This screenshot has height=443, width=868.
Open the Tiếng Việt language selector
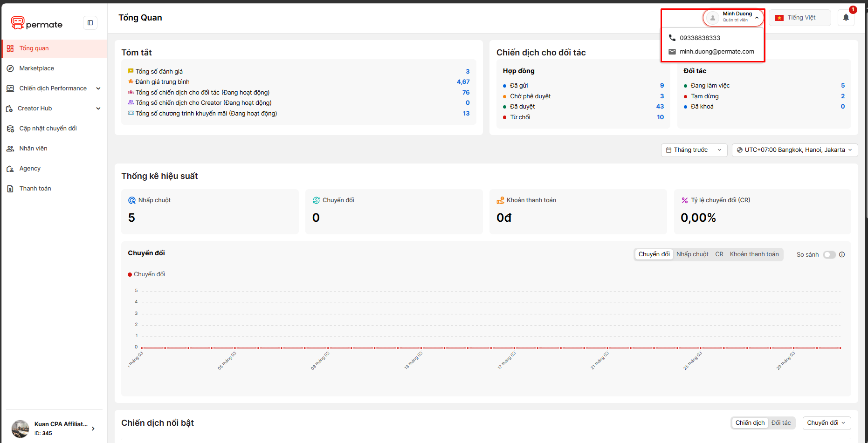point(799,18)
